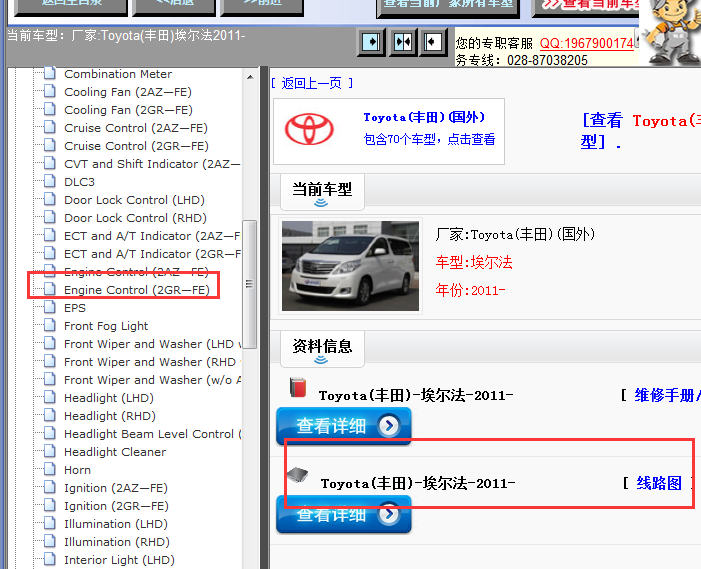Click 包含70个车型，点击查看 link
The height and width of the screenshot is (569, 701).
point(429,139)
